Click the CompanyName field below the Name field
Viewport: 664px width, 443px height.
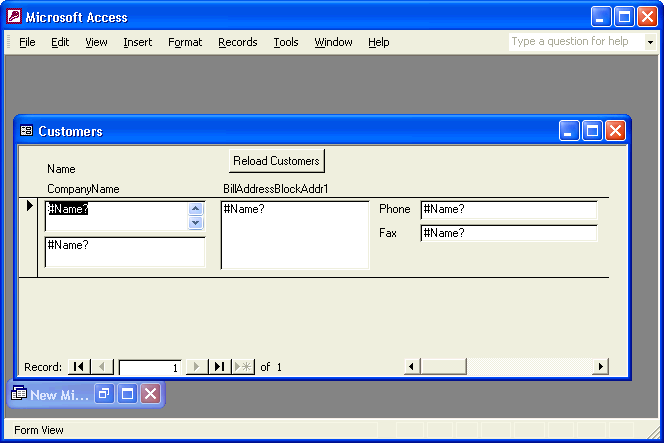click(125, 252)
